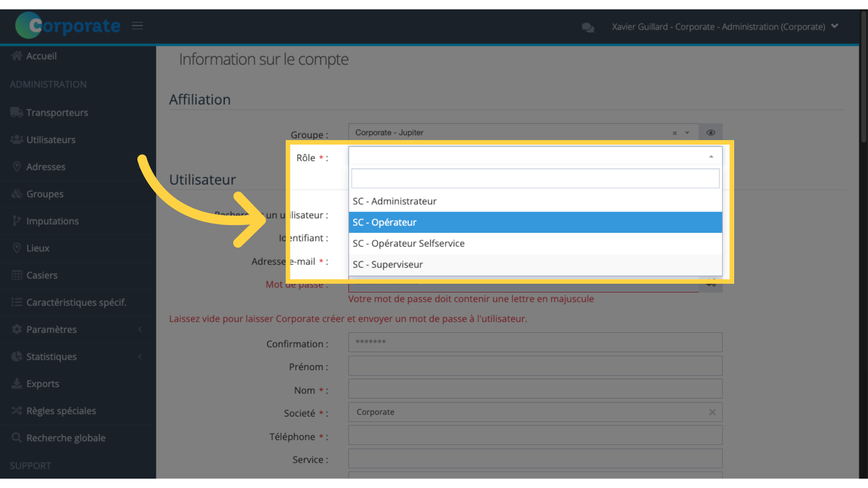Click the Prénom text field
Screen dimensions: 868x488
coord(535,366)
